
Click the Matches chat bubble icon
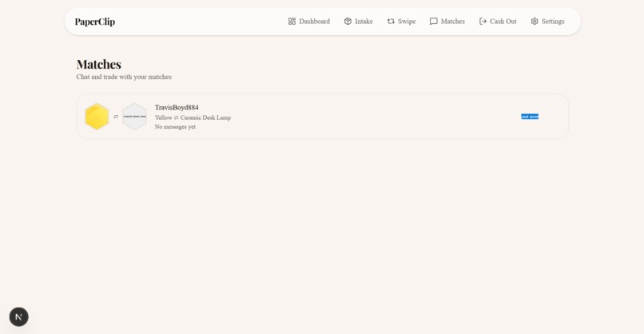point(433,22)
